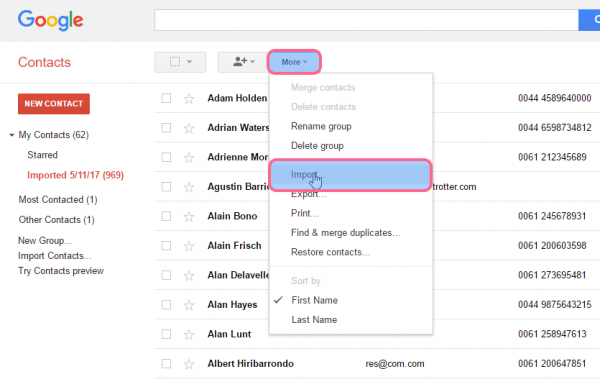Click phone number 0044 9875643215
Viewport: 600px width, 387px height.
(x=554, y=305)
